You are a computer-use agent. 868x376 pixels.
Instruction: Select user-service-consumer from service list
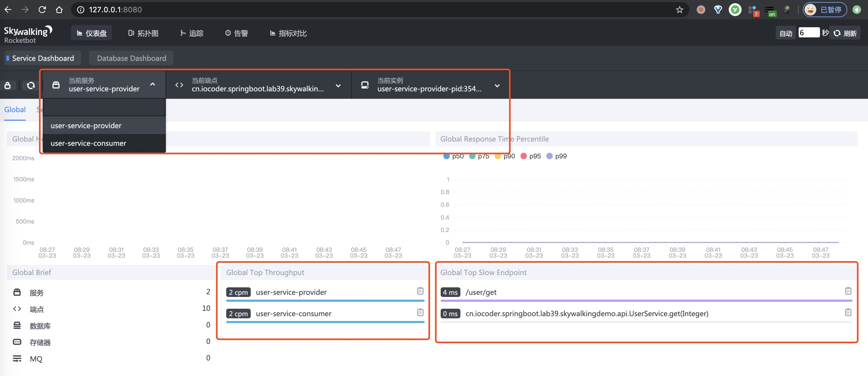click(88, 143)
